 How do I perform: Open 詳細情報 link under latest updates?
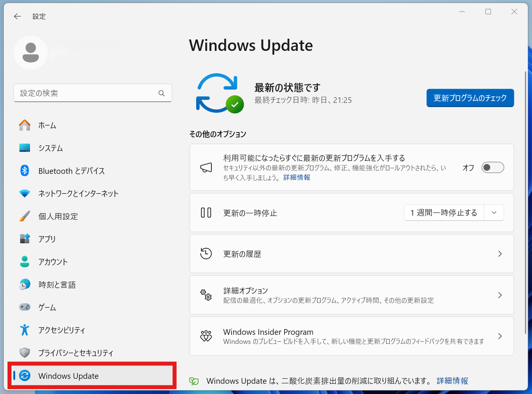pyautogui.click(x=297, y=178)
